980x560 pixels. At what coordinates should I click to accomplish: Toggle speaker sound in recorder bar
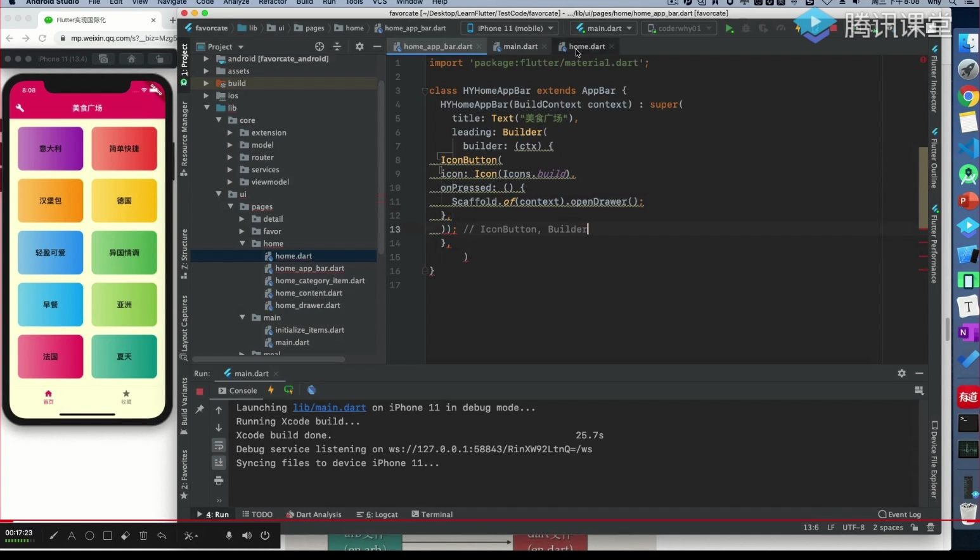pyautogui.click(x=247, y=536)
